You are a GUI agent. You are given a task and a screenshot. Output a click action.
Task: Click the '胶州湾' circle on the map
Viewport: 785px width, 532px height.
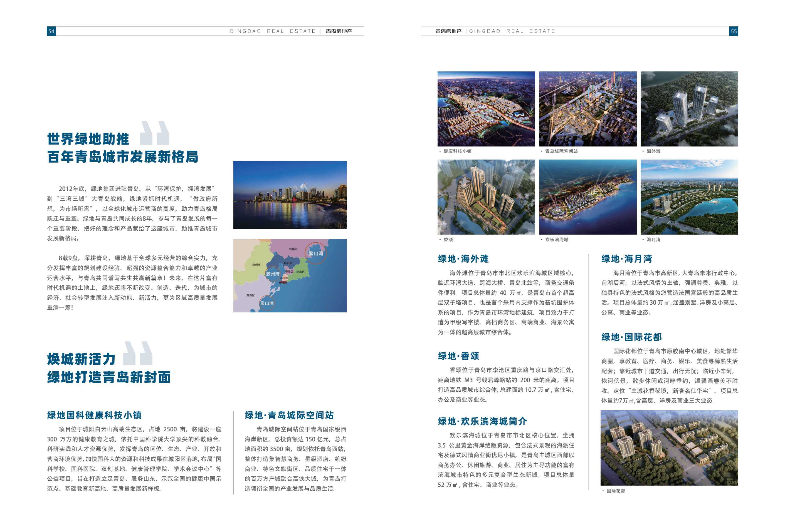[x=273, y=274]
